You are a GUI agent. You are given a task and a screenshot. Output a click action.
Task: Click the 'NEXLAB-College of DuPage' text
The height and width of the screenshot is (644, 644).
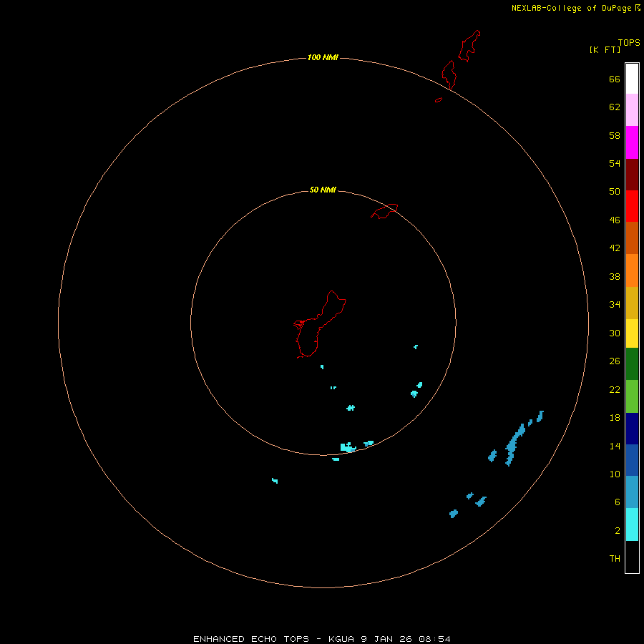tap(572, 8)
